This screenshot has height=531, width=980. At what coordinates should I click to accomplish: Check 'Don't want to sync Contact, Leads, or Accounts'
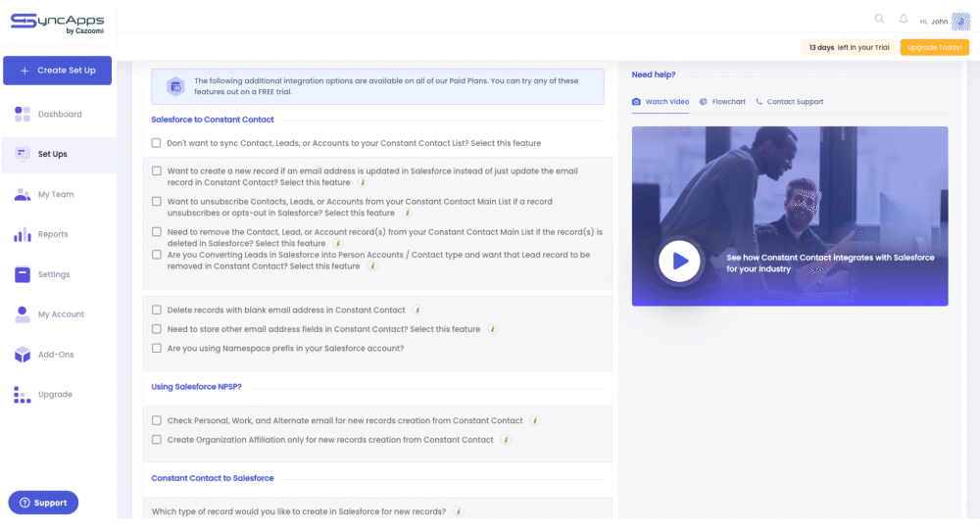click(x=156, y=143)
